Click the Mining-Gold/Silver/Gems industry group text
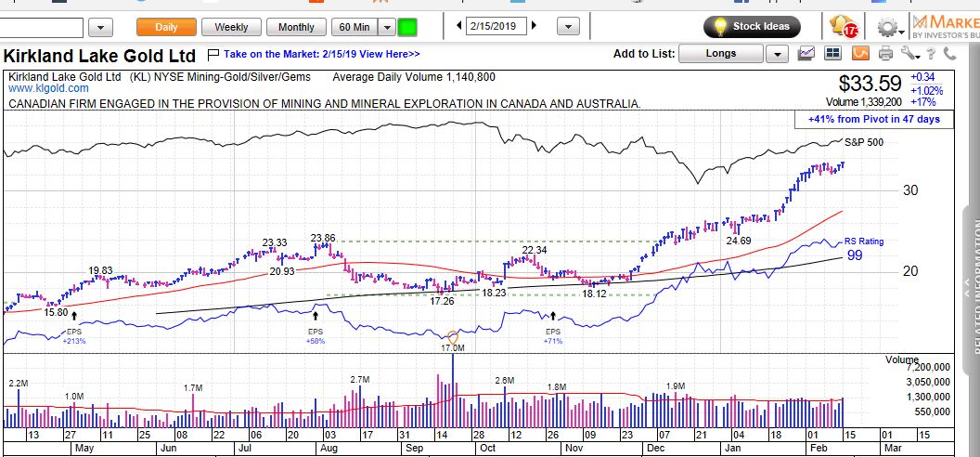The height and width of the screenshot is (457, 980). (x=250, y=77)
